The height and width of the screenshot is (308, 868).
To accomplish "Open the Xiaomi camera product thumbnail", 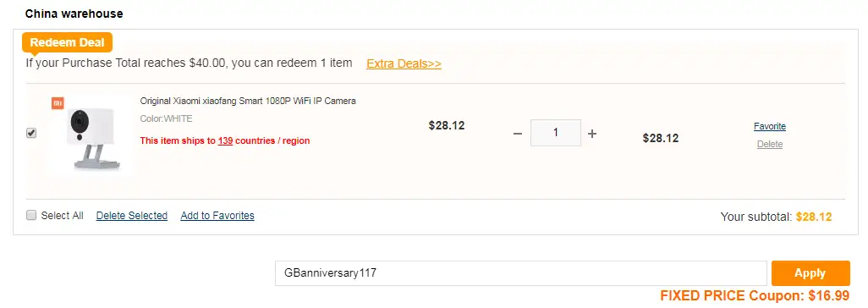I will 89,135.
